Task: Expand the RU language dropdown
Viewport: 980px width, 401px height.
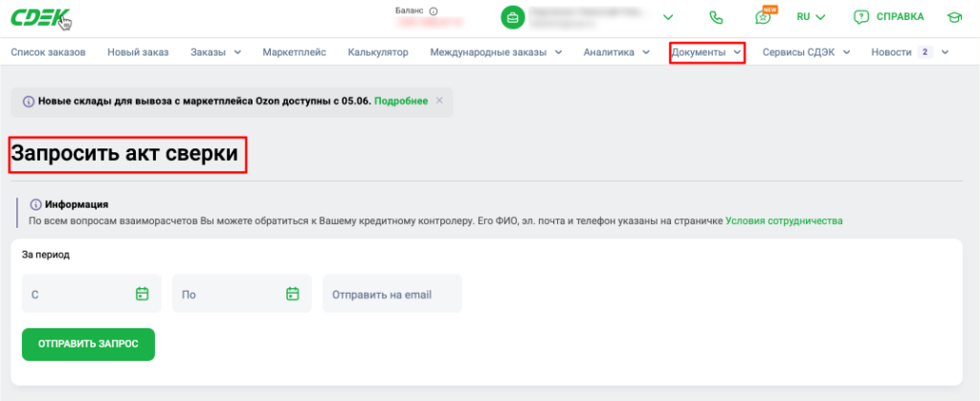Action: 812,17
